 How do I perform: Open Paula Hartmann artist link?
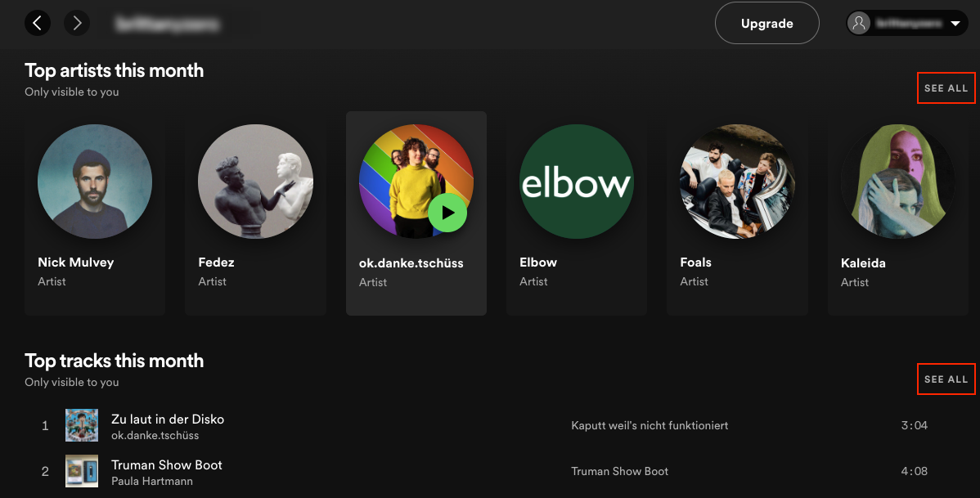pyautogui.click(x=152, y=481)
